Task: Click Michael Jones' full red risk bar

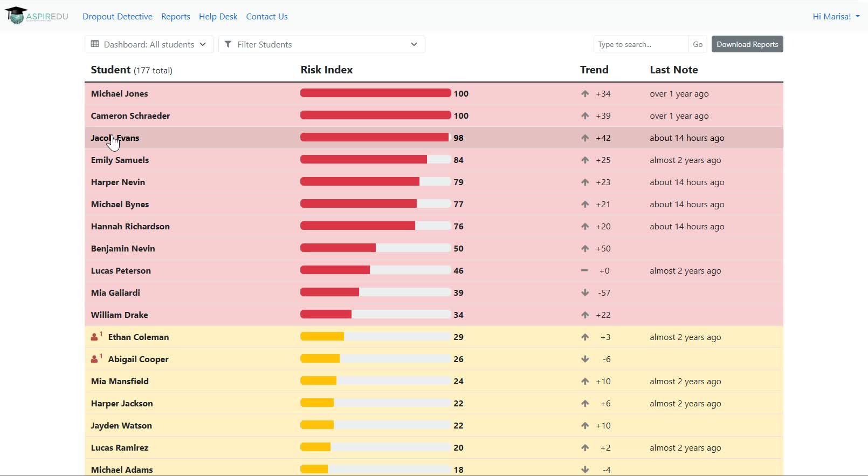Action: [375, 93]
